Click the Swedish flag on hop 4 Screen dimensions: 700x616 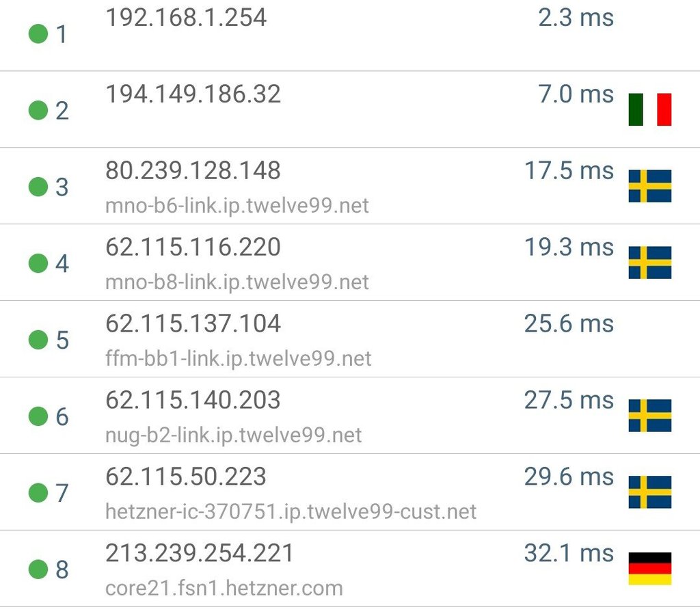coord(649,263)
